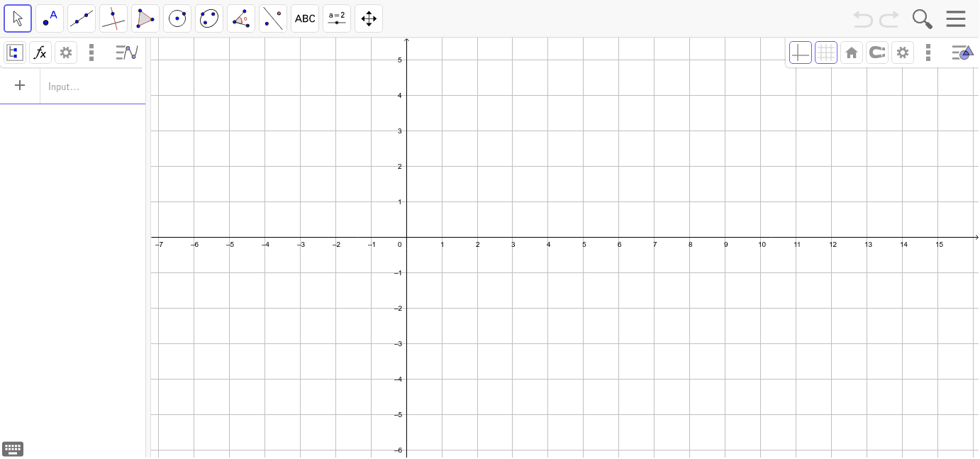
Task: Click the Input field
Action: [93, 87]
